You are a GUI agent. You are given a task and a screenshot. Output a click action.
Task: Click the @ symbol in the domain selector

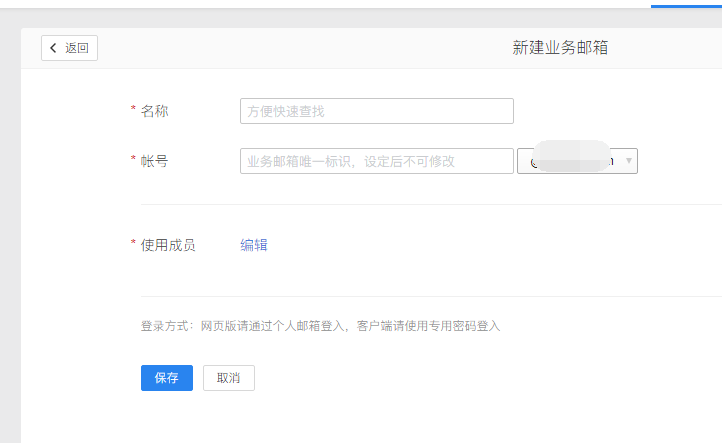coord(535,161)
